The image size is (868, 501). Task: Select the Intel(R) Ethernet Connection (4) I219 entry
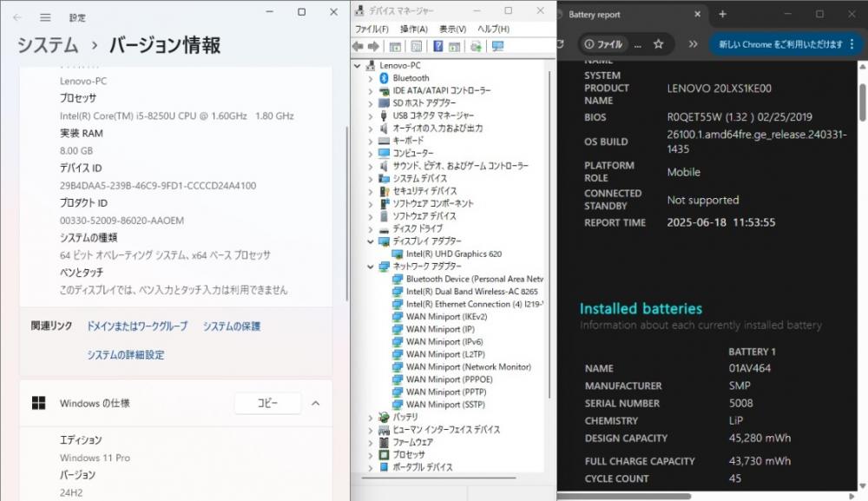point(475,305)
